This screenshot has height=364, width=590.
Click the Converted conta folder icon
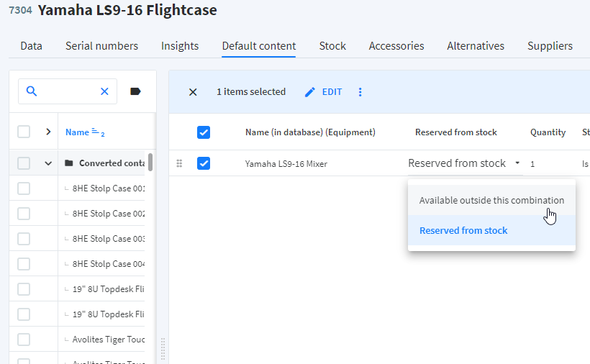(x=68, y=163)
